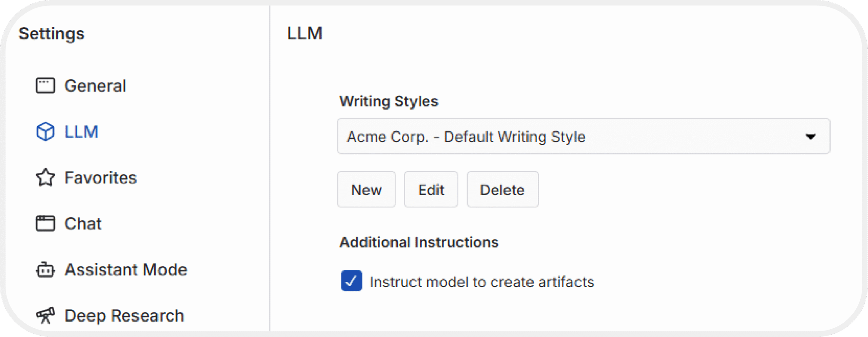Delete the selected writing style

[x=502, y=190]
